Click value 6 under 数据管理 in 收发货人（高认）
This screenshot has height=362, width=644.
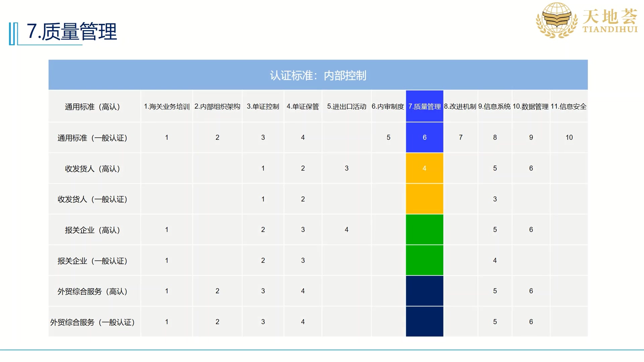click(531, 168)
